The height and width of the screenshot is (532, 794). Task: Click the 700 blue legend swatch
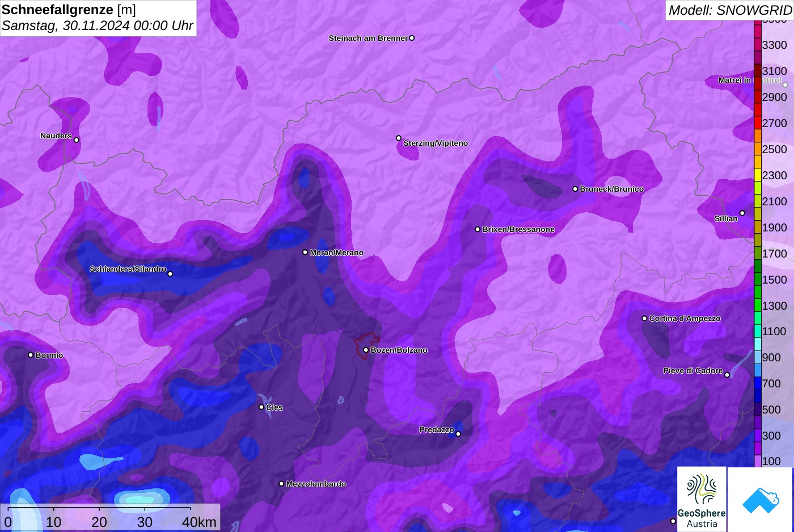758,383
